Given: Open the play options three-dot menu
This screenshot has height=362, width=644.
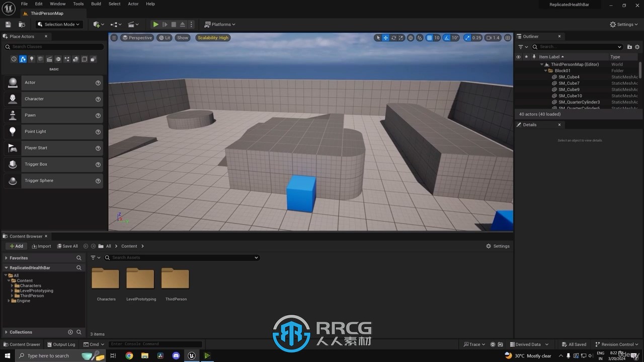Looking at the screenshot, I should [191, 24].
